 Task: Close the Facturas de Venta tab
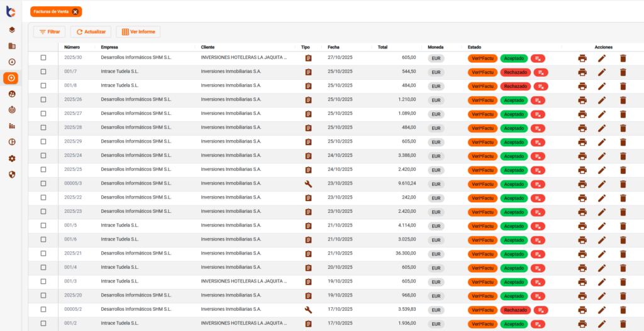tap(75, 11)
